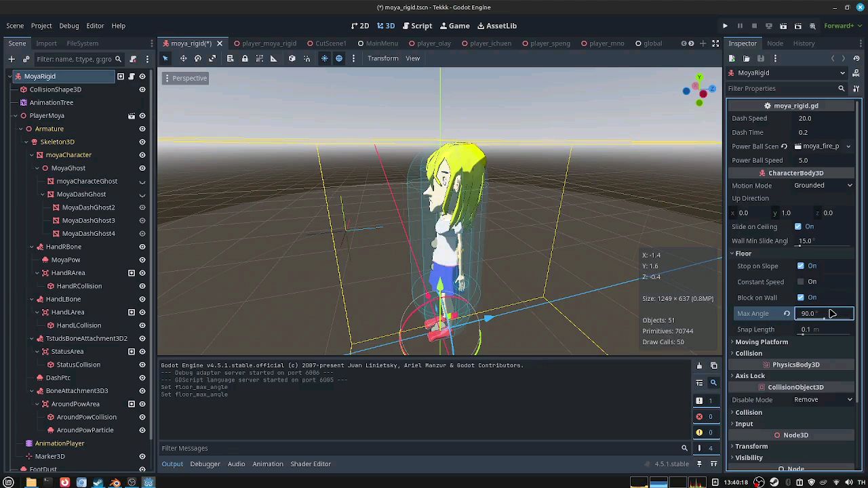The width and height of the screenshot is (868, 488).
Task: Open the Motion Mode dropdown
Action: (x=823, y=185)
